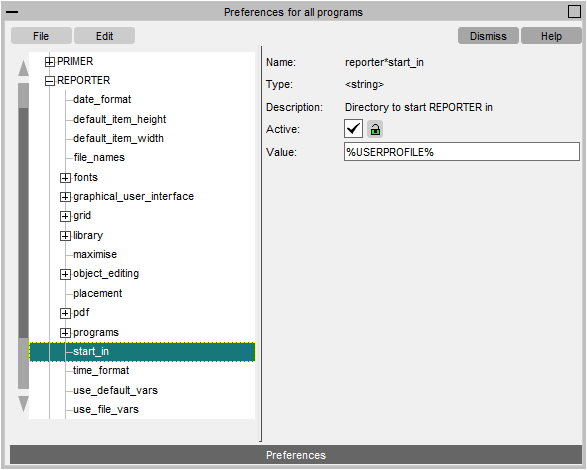This screenshot has width=587, height=470.
Task: Click the Value field containing %USERPROFILE%
Action: click(462, 152)
